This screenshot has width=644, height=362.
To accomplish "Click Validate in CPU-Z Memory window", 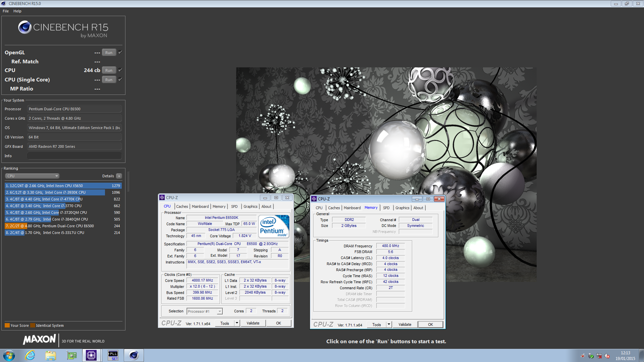I will click(x=405, y=324).
